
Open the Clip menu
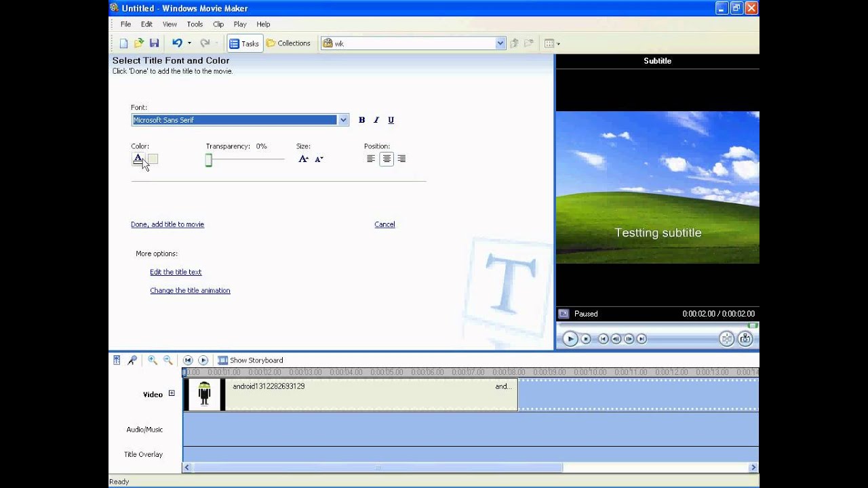218,24
